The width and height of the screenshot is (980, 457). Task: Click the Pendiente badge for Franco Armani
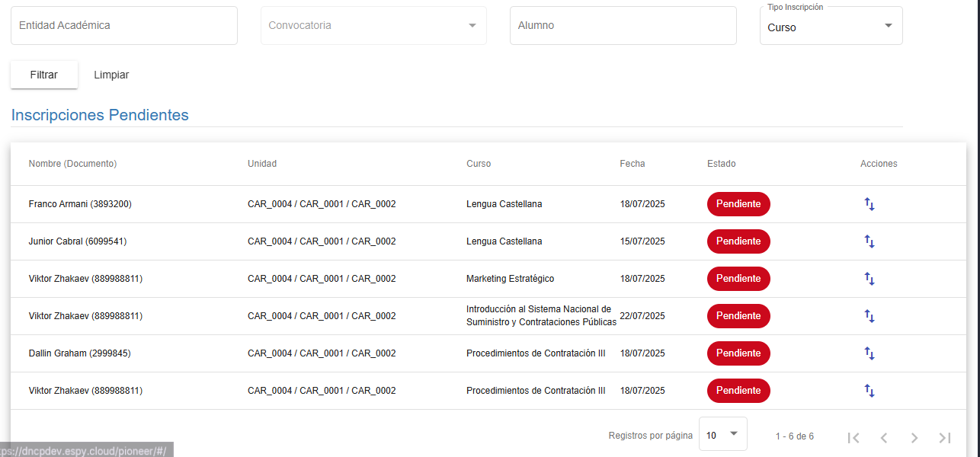click(x=738, y=204)
